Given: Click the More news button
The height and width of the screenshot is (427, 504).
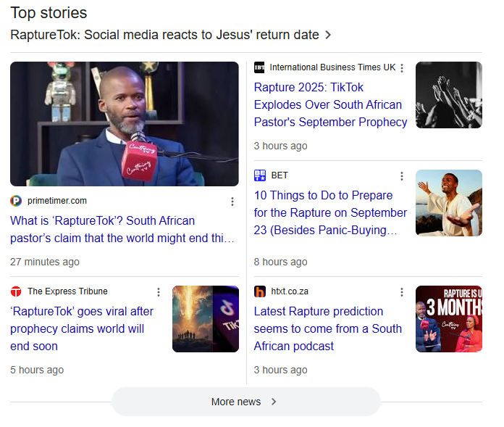Looking at the screenshot, I should pyautogui.click(x=245, y=402).
